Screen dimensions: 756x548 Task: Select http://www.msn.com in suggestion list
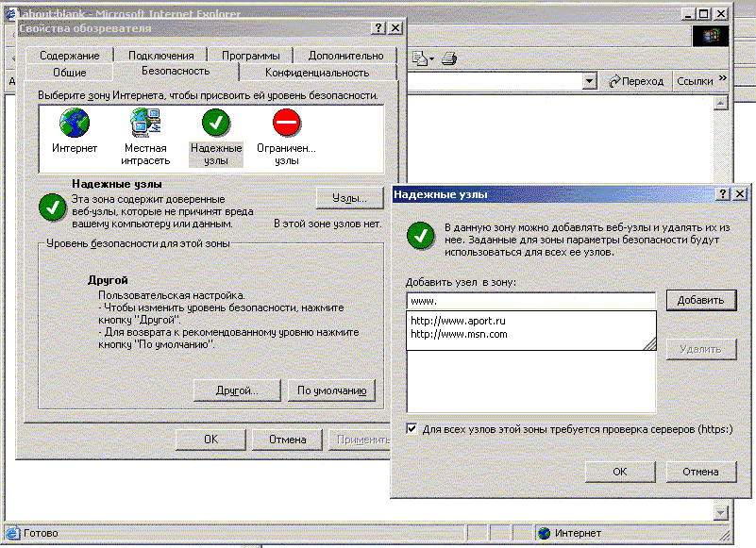point(459,334)
